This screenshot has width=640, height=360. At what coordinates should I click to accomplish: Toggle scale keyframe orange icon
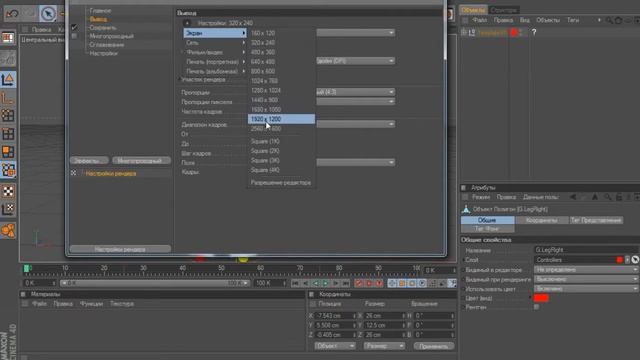tap(402, 283)
